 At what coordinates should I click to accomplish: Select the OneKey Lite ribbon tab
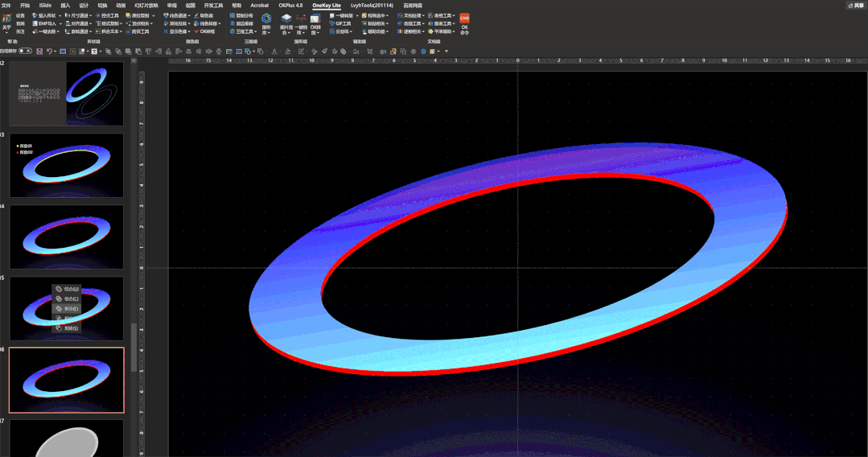tap(327, 5)
